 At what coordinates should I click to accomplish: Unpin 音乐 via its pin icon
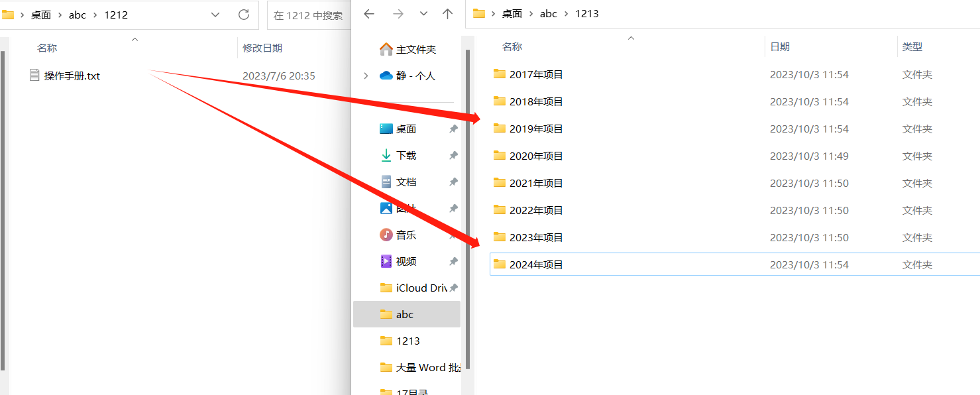(453, 234)
